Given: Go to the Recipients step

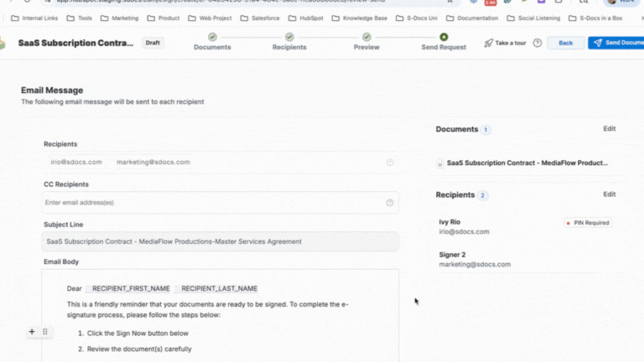Looking at the screenshot, I should (x=289, y=42).
